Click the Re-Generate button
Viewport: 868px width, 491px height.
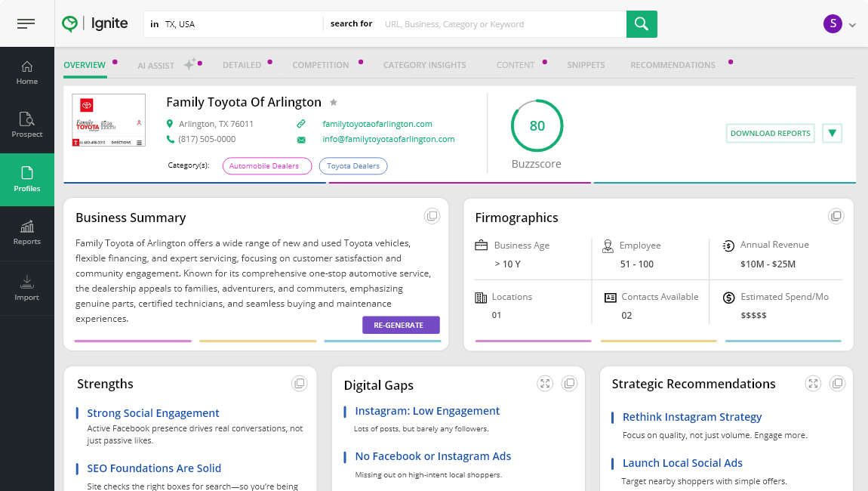(x=402, y=325)
